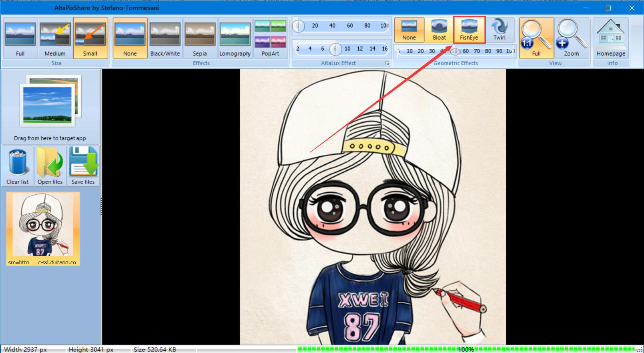The width and height of the screenshot is (644, 353).
Task: Choose the Medium size icon
Action: pos(55,38)
